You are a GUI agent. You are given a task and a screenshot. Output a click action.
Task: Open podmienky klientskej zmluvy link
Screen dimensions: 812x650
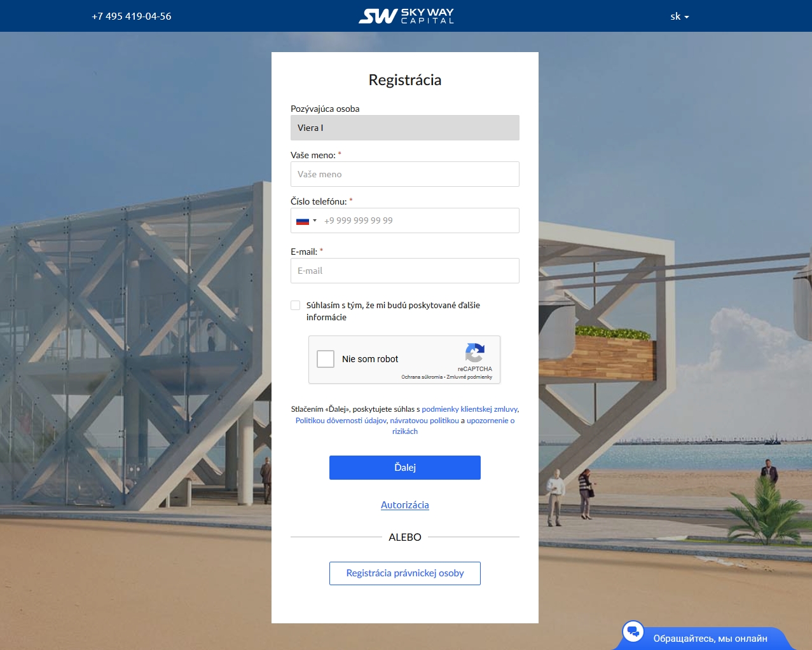pyautogui.click(x=469, y=409)
